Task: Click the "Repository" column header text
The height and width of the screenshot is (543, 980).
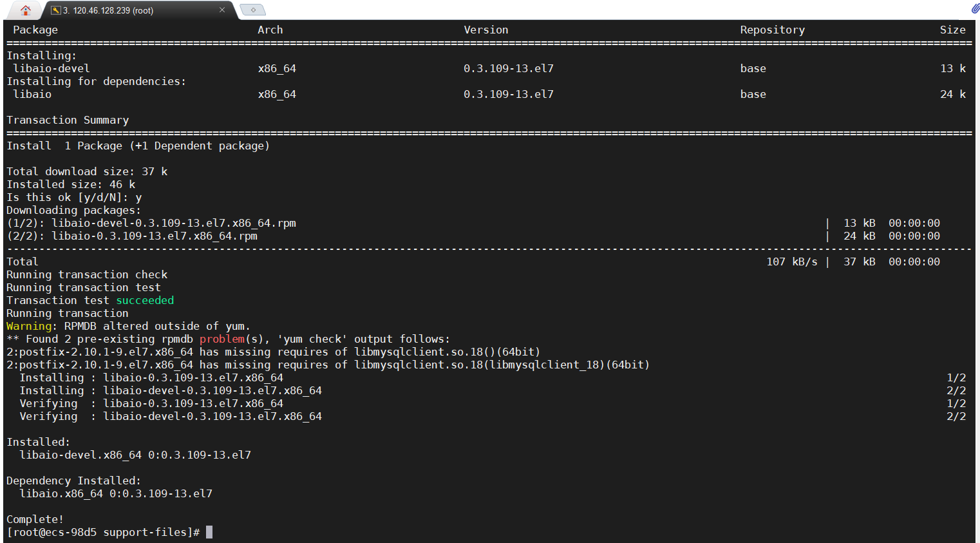Action: 773,30
